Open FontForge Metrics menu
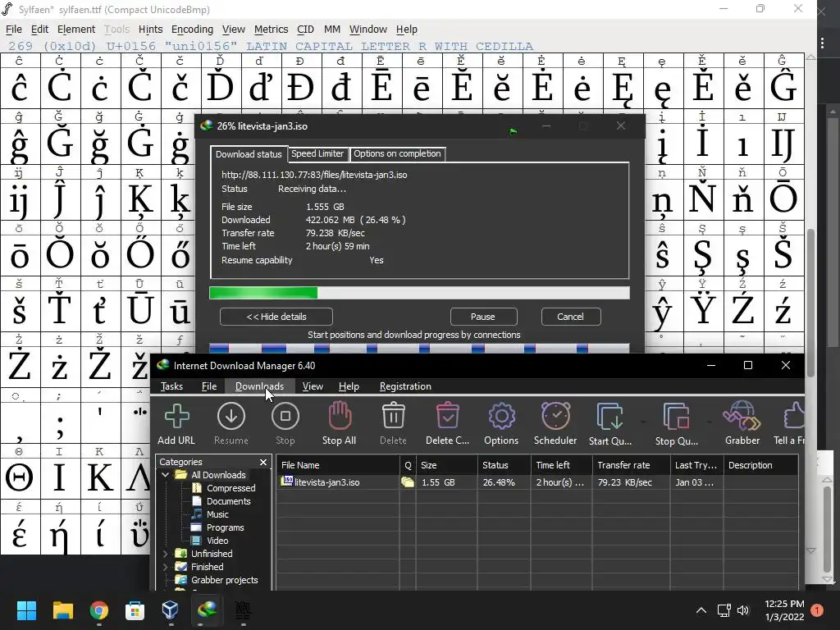The height and width of the screenshot is (630, 840). [271, 30]
